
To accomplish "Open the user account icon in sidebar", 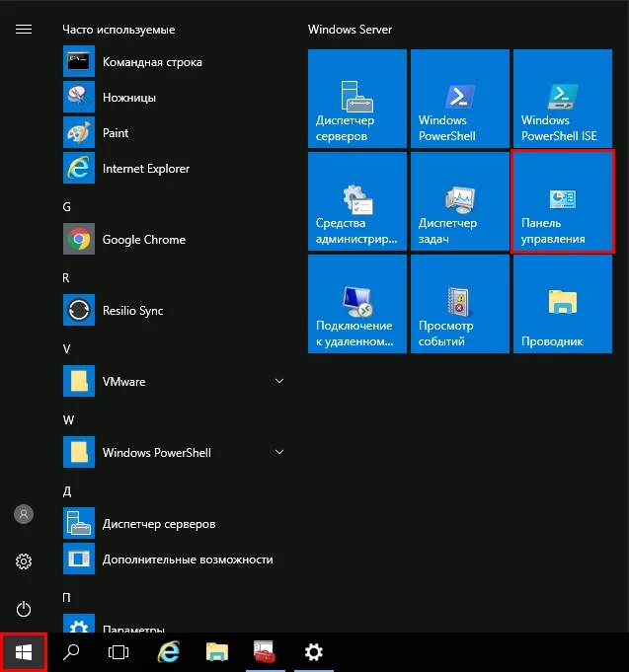I will pos(24,514).
